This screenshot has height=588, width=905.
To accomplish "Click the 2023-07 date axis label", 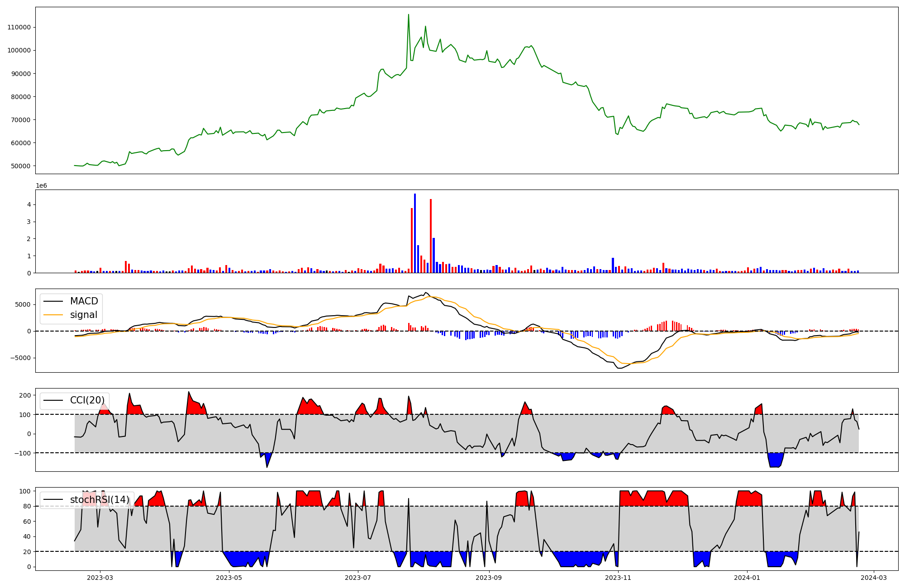I will click(x=358, y=578).
